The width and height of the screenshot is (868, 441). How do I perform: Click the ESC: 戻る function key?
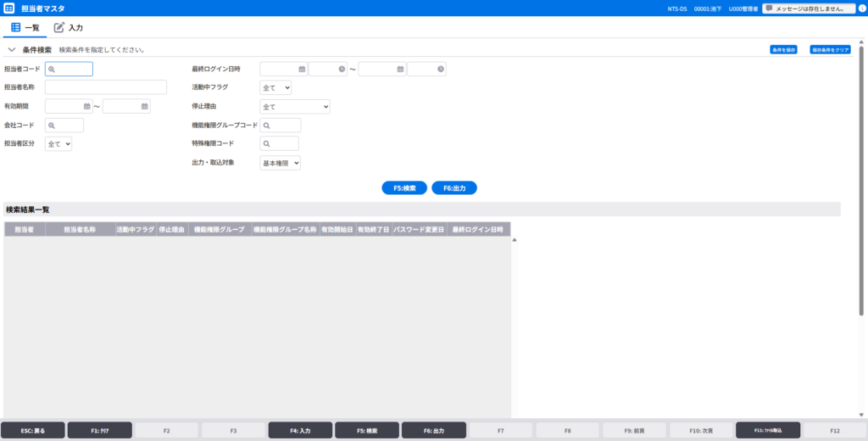[33, 431]
